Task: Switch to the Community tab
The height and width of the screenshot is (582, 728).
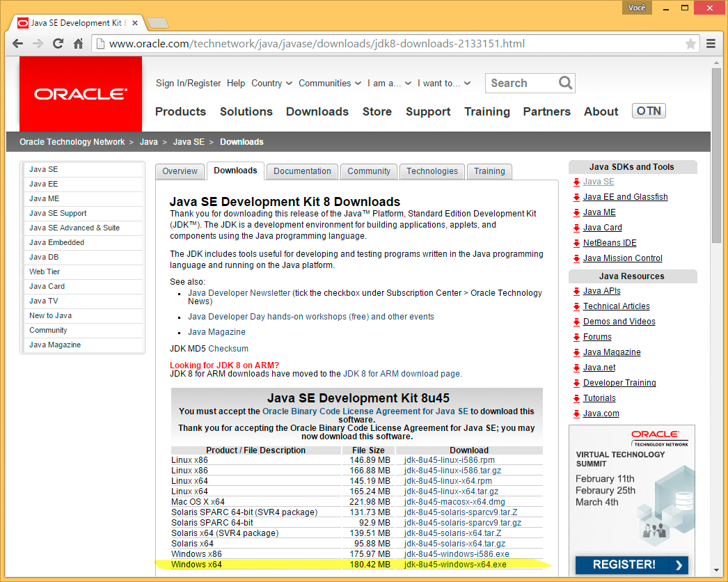Action: (x=369, y=171)
